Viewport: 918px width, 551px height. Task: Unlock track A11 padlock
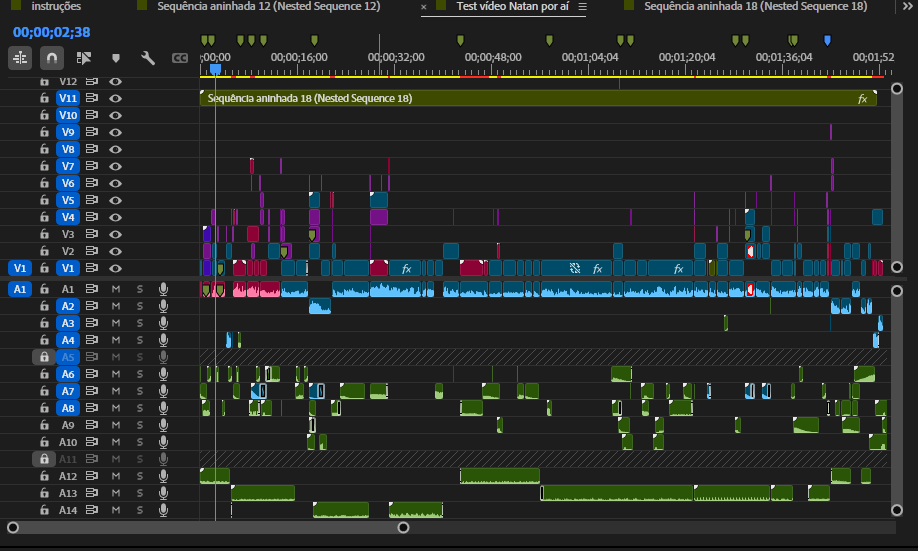44,458
